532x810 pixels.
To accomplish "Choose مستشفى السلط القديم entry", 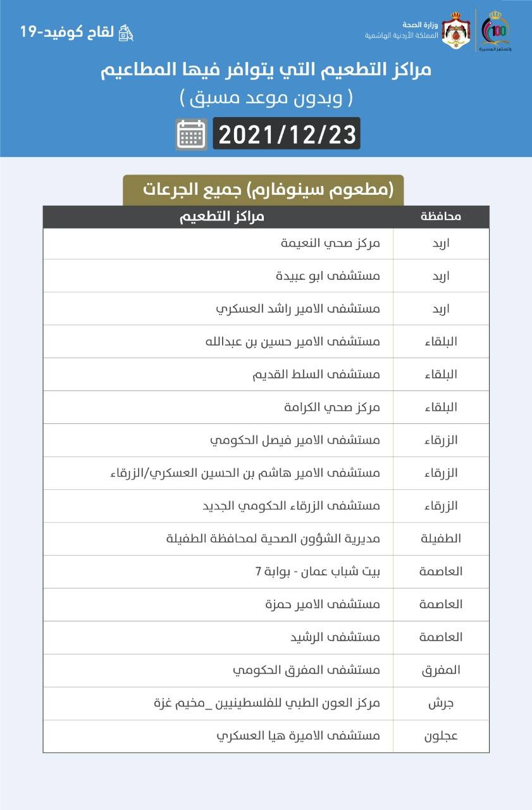I will (316, 374).
